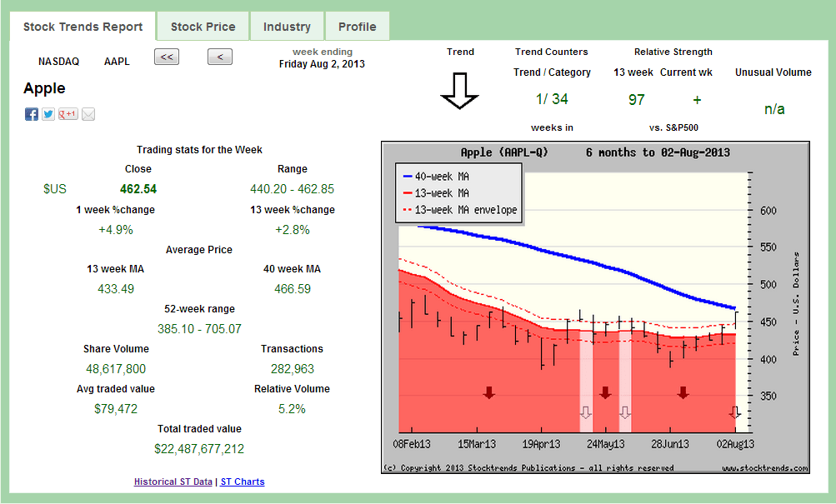Viewport: 836px width, 504px height.
Task: Click 13 week relative strength 97
Action: coord(637,100)
